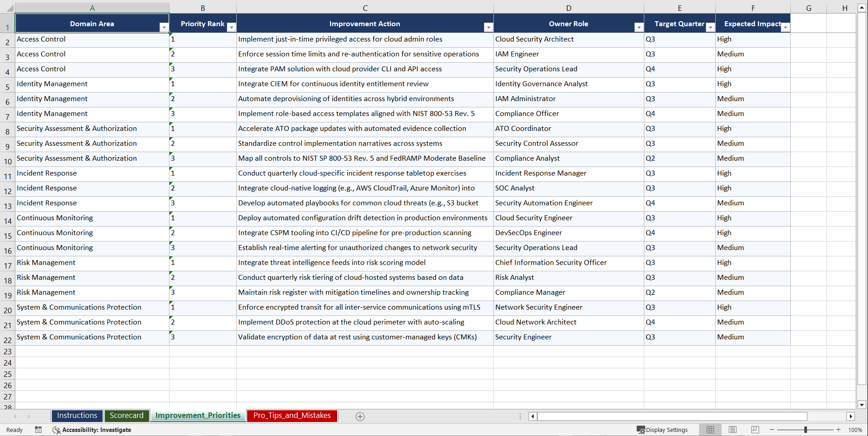Add a new worksheet with plus icon

[360, 416]
